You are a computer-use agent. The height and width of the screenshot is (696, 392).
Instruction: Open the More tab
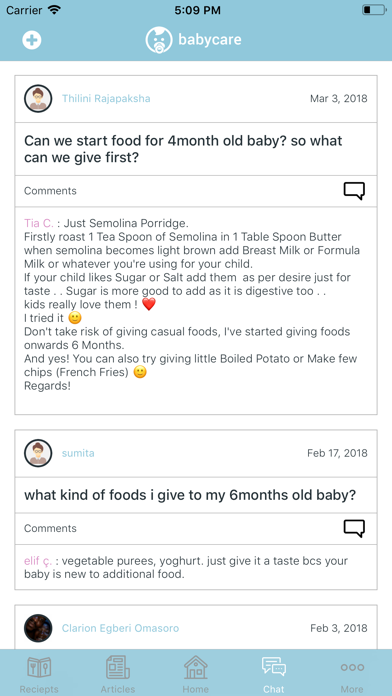tap(352, 674)
